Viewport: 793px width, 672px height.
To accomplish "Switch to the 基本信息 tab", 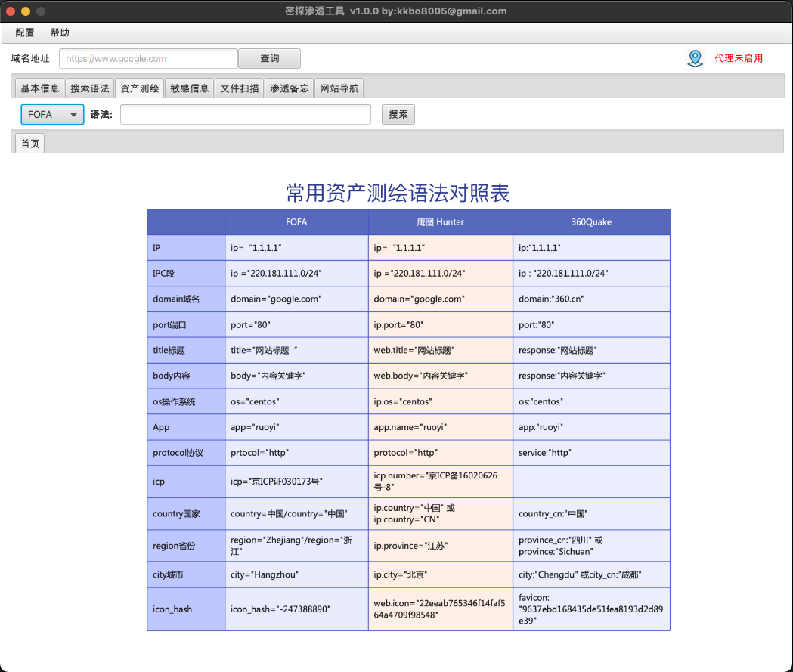I will pyautogui.click(x=39, y=88).
